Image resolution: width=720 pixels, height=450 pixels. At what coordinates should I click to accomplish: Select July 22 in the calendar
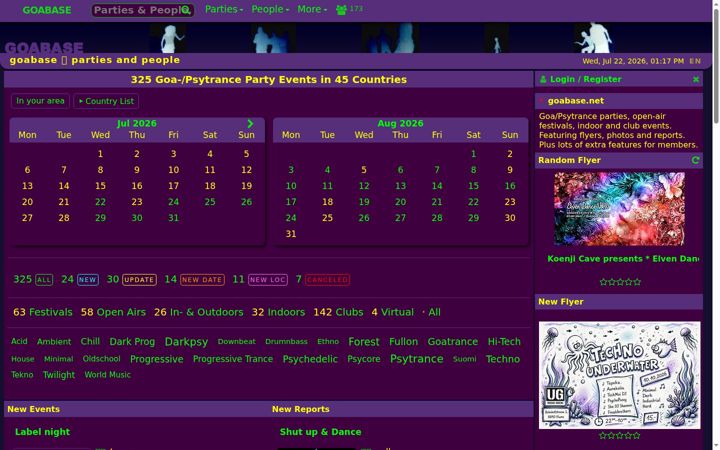[x=100, y=202]
